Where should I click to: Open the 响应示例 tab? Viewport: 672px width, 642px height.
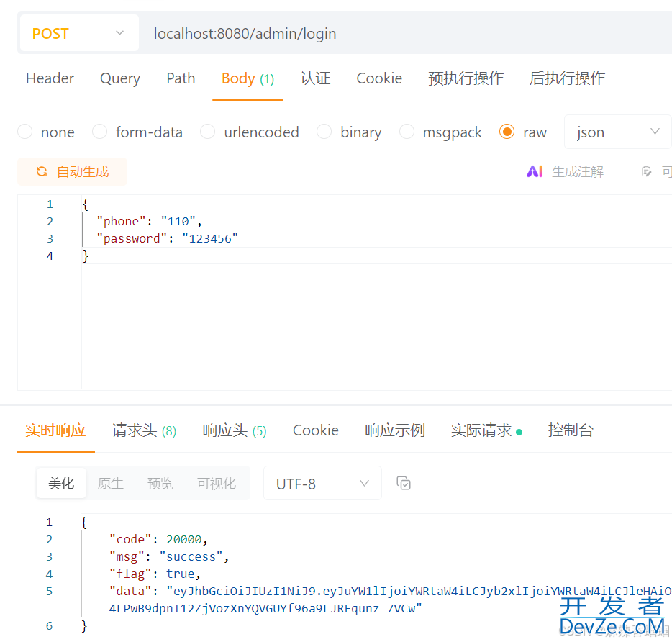(395, 430)
